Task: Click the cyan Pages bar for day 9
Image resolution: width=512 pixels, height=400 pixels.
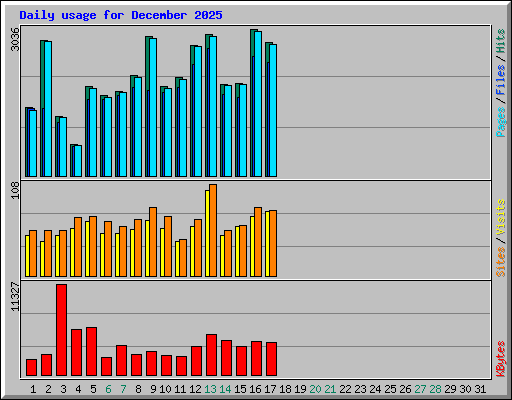Action: coord(153,107)
